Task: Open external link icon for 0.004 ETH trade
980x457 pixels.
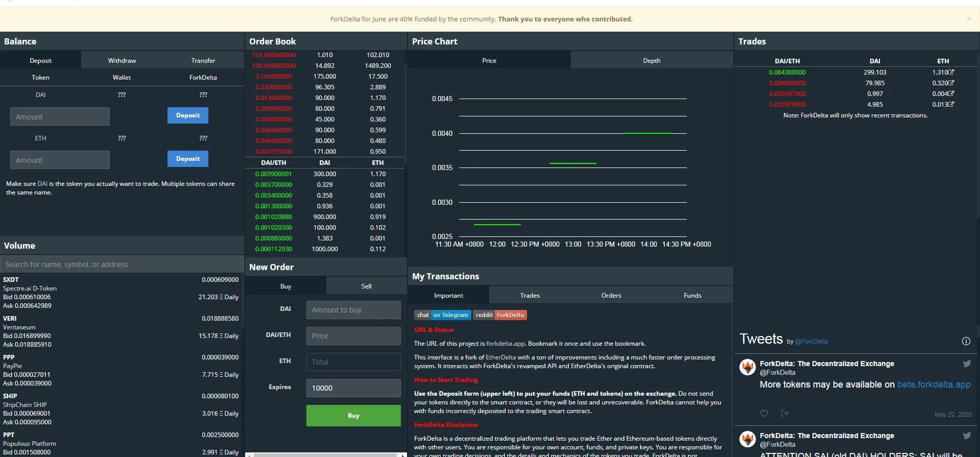Action: [951, 93]
